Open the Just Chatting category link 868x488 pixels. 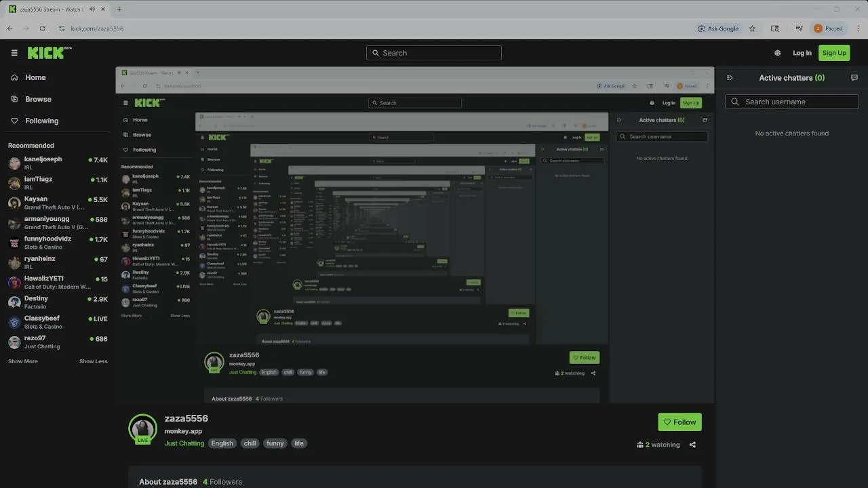click(184, 443)
